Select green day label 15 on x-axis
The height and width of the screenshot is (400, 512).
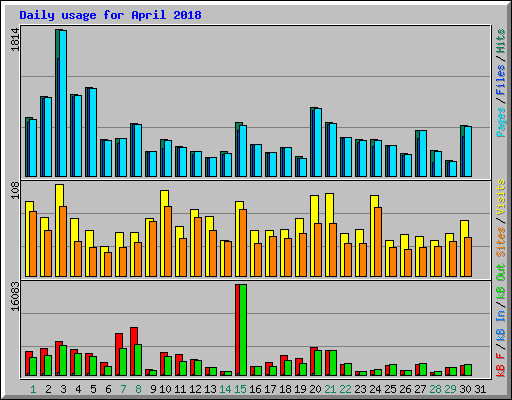tap(240, 389)
